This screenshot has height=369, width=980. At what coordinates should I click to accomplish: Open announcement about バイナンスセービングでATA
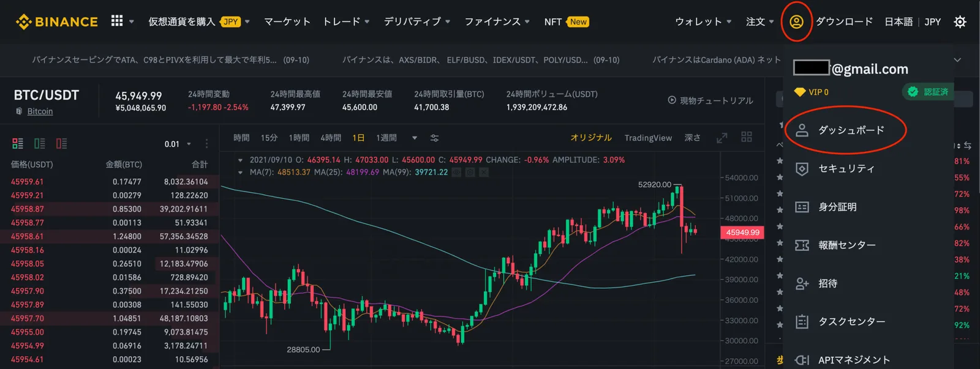pos(171,60)
